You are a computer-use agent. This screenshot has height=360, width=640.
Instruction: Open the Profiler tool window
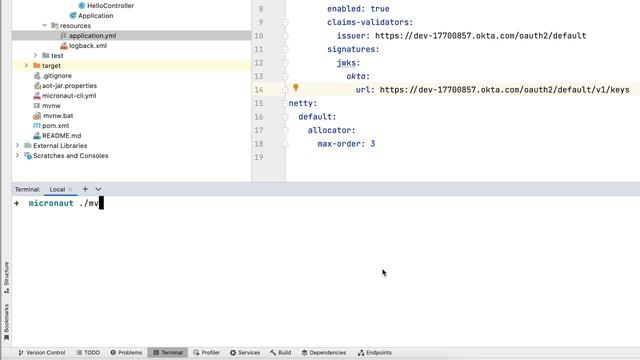207,352
